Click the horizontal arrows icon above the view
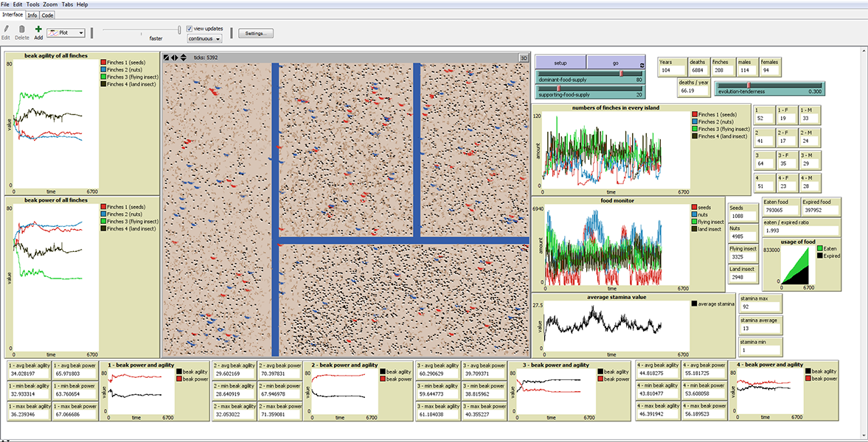This screenshot has width=868, height=442. coord(175,57)
